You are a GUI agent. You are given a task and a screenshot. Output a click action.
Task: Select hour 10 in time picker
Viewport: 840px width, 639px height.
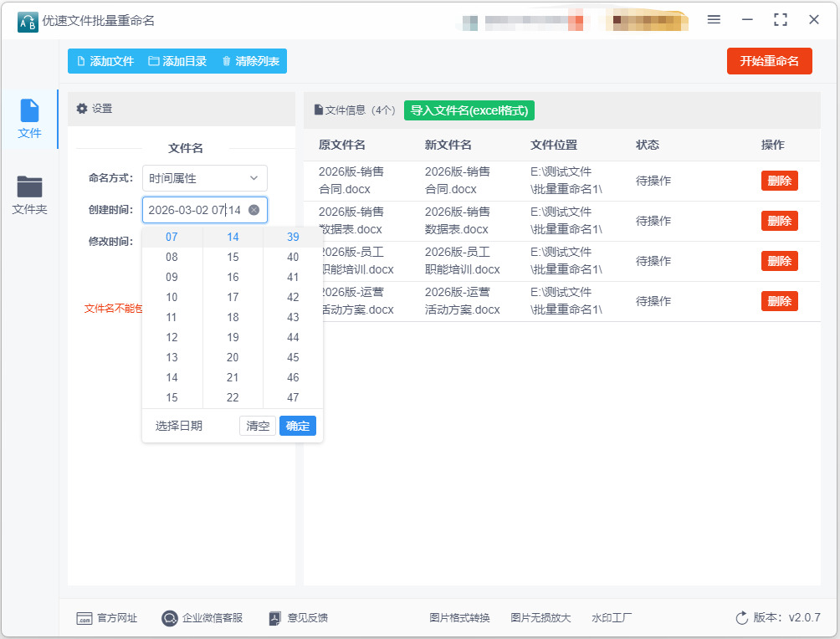[172, 297]
